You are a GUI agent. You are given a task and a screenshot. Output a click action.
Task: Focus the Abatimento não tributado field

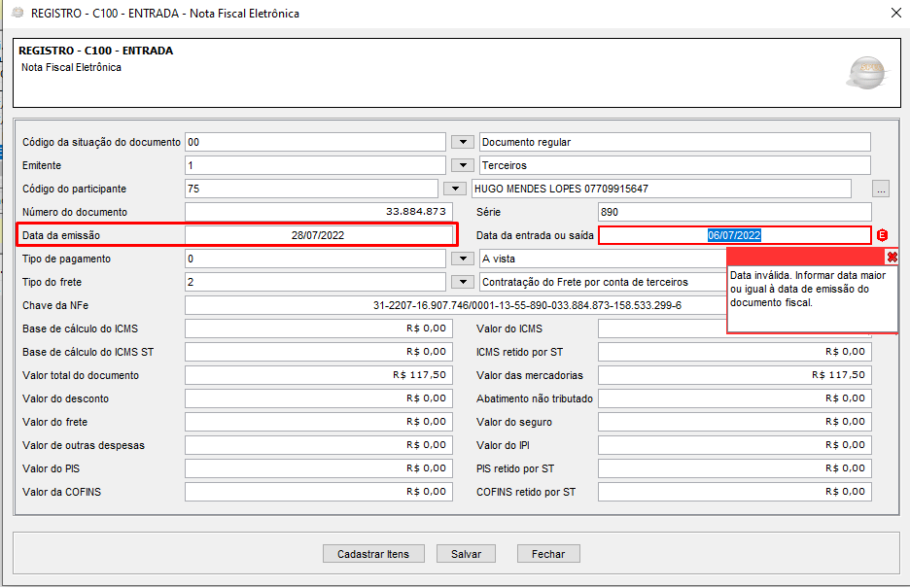tap(735, 398)
